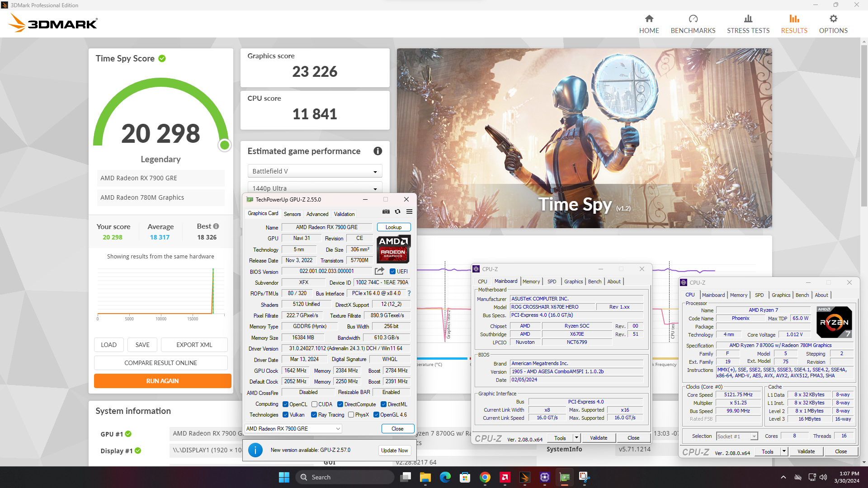Image resolution: width=868 pixels, height=488 pixels.
Task: Toggle UEFI checkbox in GPU-Z
Action: tap(392, 272)
